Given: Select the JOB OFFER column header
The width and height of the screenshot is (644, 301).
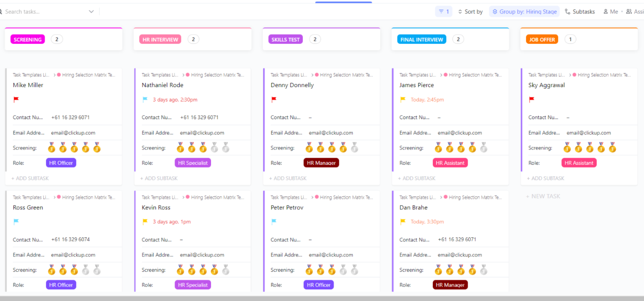Looking at the screenshot, I should pos(541,39).
